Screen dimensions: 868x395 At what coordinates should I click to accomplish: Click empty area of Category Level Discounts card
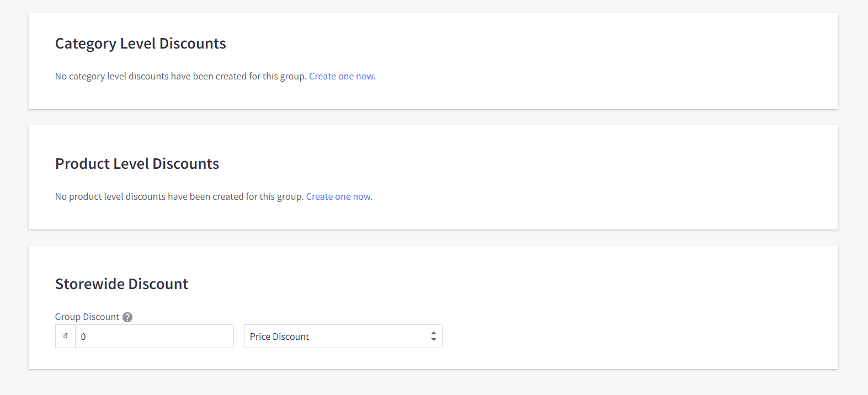pos(607,61)
